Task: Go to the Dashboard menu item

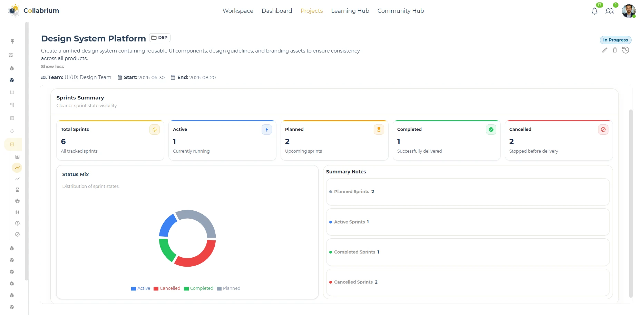Action: pyautogui.click(x=277, y=11)
